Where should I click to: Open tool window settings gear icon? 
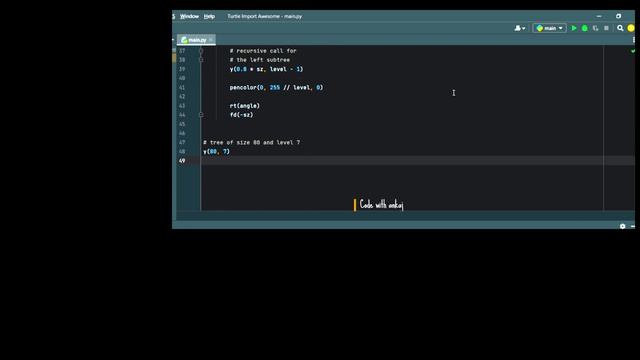point(622,226)
